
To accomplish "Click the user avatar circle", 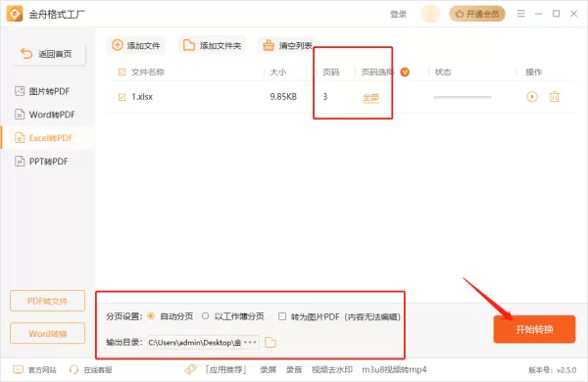I will (430, 14).
